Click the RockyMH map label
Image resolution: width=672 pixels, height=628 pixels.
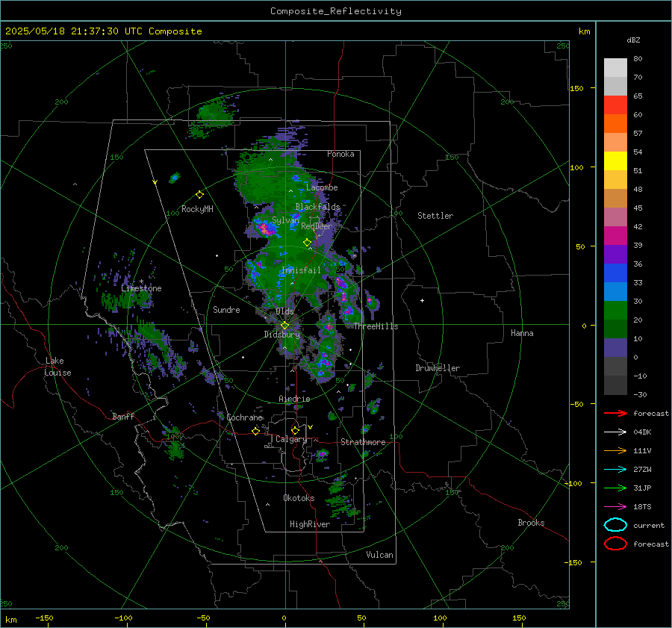click(197, 209)
